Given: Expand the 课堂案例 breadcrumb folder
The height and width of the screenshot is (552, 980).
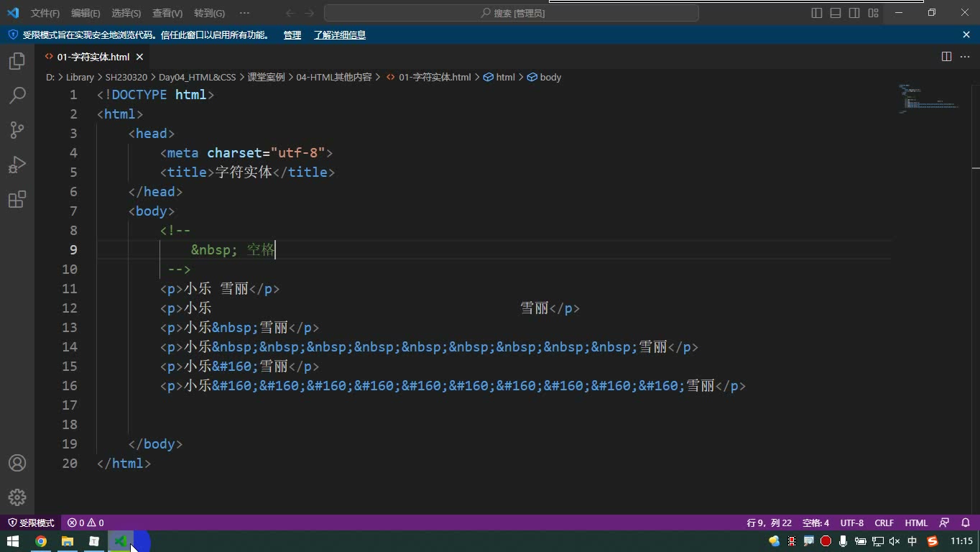Looking at the screenshot, I should (266, 77).
